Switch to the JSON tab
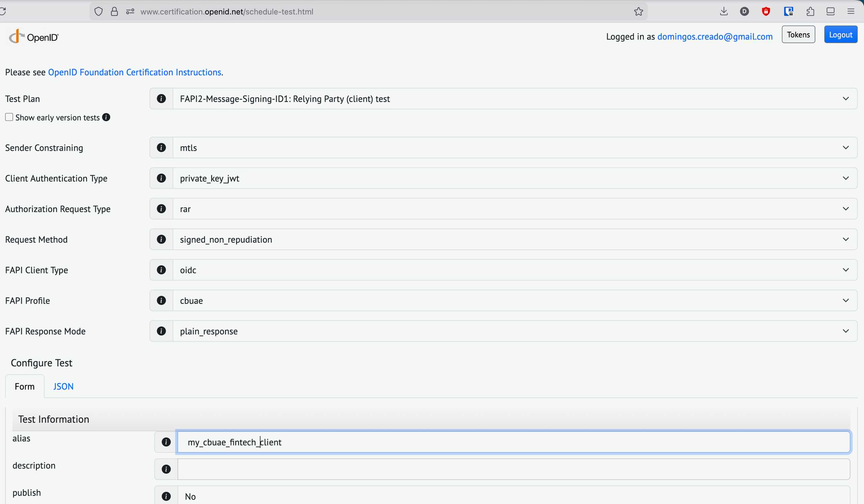This screenshot has height=504, width=864. pyautogui.click(x=63, y=386)
